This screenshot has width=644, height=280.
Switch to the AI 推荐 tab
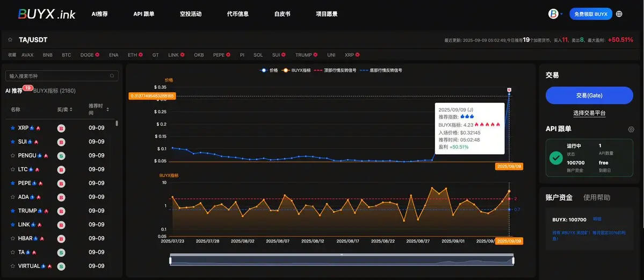(x=14, y=91)
